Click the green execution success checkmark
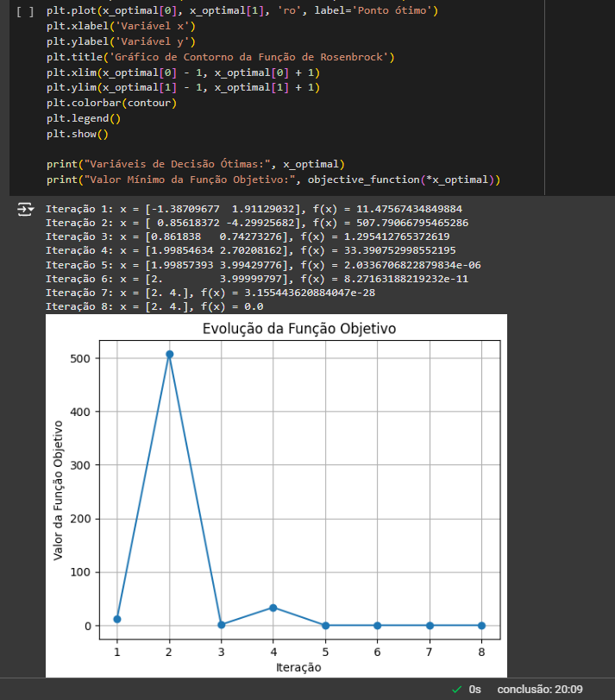The width and height of the screenshot is (615, 700). (456, 689)
